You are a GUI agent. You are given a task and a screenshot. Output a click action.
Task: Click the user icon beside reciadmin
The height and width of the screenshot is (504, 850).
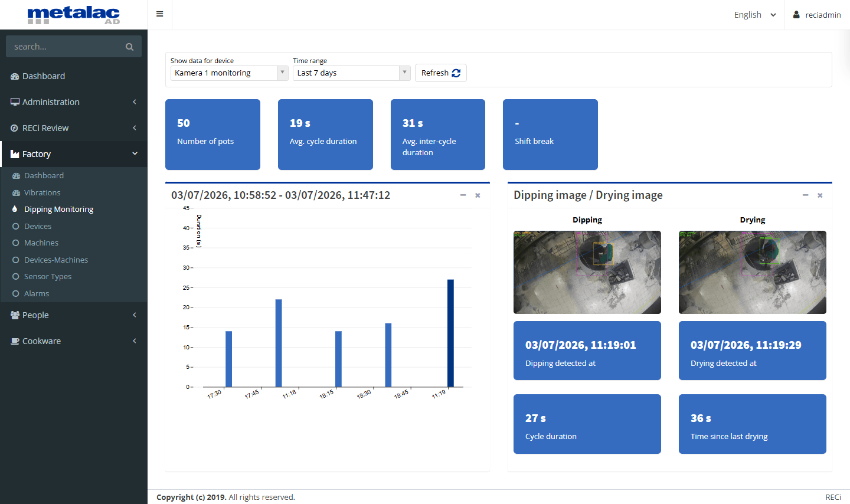point(796,15)
